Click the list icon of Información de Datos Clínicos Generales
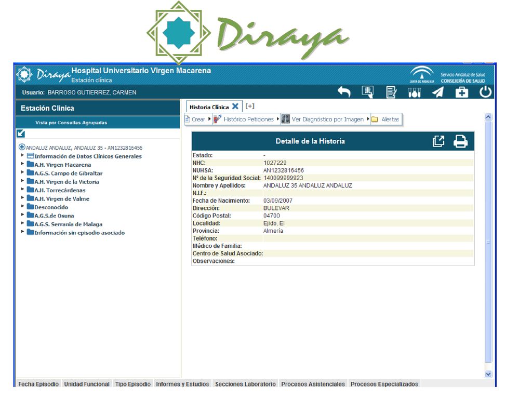 pyautogui.click(x=31, y=156)
